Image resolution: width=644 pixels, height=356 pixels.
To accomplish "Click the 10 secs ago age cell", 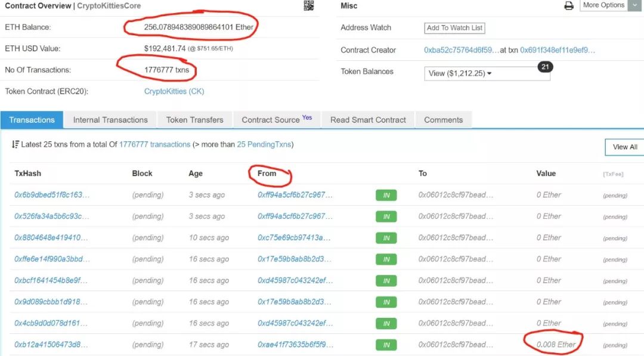I will coord(209,238).
